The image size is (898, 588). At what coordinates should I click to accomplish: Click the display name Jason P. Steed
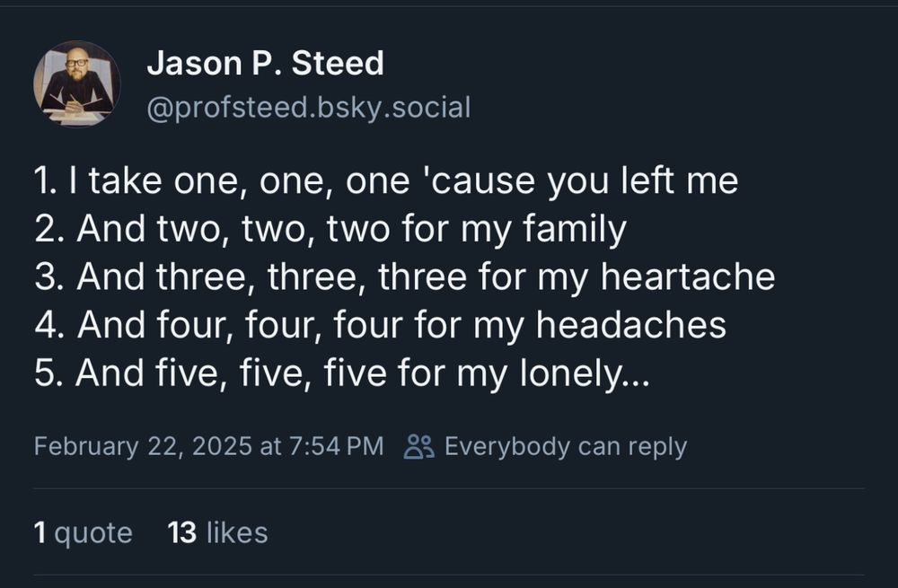[265, 63]
